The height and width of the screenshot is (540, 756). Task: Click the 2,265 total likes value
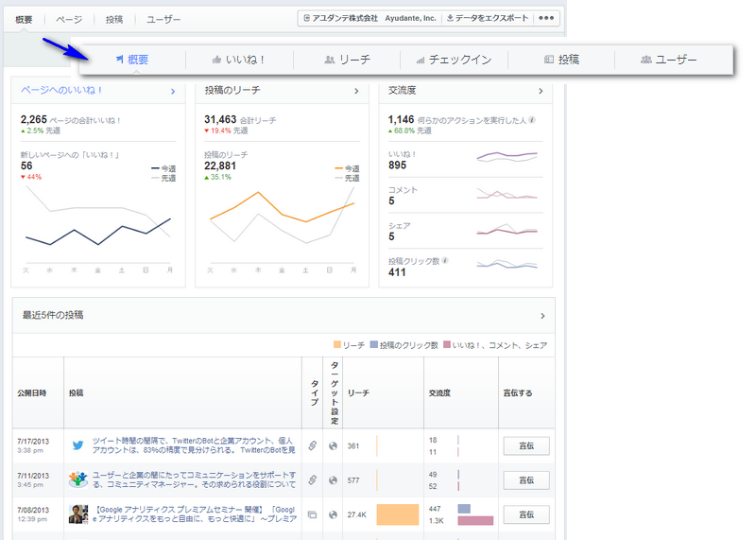point(34,119)
